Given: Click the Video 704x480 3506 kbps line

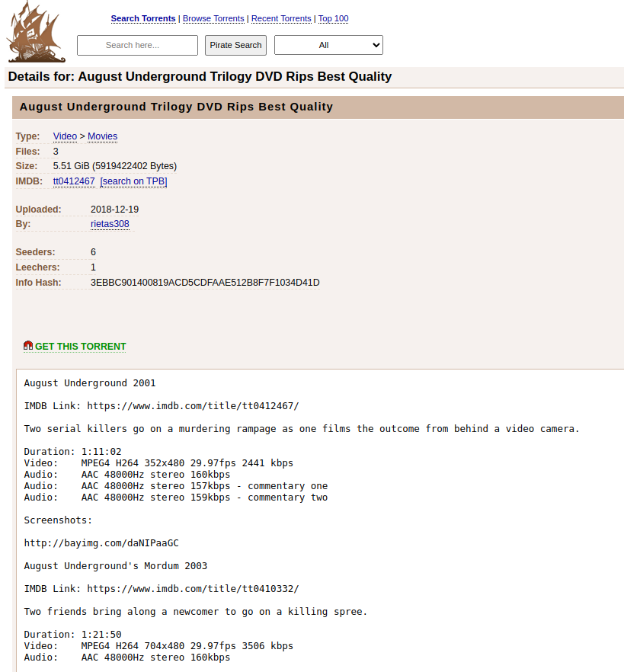Looking at the screenshot, I should point(158,646).
